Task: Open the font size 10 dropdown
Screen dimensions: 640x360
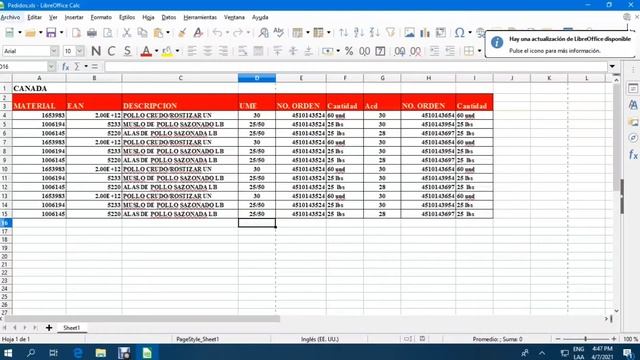Action: [80, 51]
